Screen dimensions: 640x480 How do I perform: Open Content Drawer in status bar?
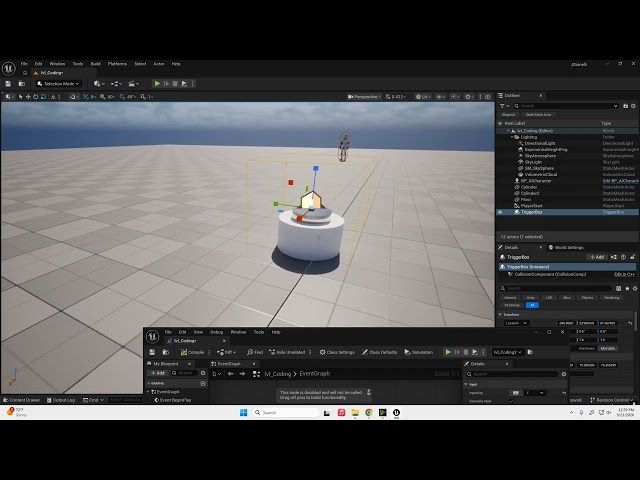click(x=21, y=400)
